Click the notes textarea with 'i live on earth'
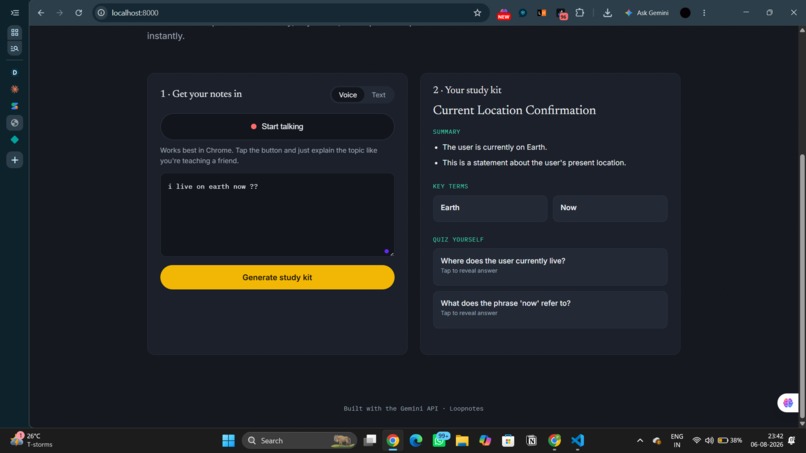The height and width of the screenshot is (453, 806). (x=277, y=214)
